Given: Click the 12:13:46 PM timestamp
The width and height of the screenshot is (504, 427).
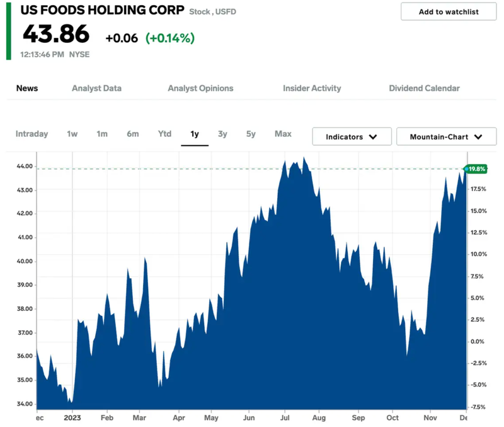Looking at the screenshot, I should click(x=42, y=54).
